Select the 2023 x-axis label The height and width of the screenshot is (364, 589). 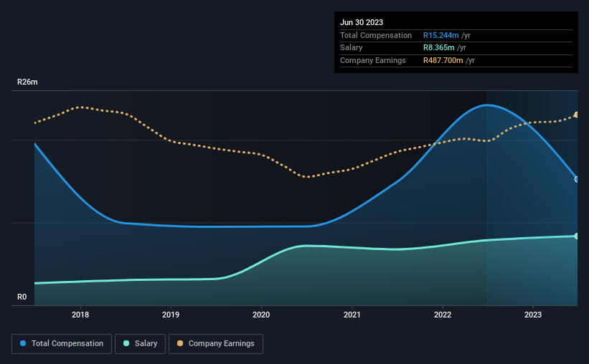[533, 315]
